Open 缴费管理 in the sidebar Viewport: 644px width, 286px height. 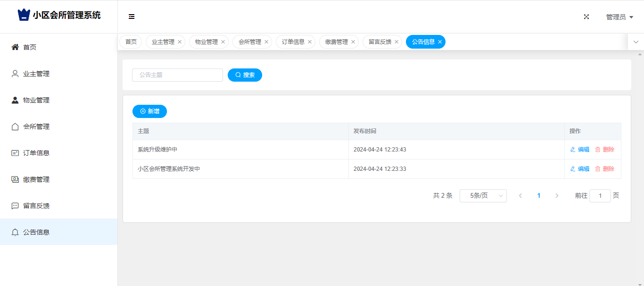point(36,179)
